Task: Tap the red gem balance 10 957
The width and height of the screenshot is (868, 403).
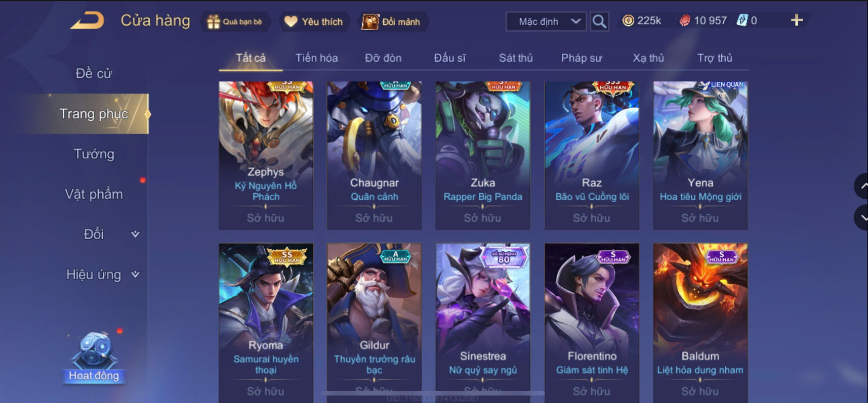Action: (x=703, y=21)
